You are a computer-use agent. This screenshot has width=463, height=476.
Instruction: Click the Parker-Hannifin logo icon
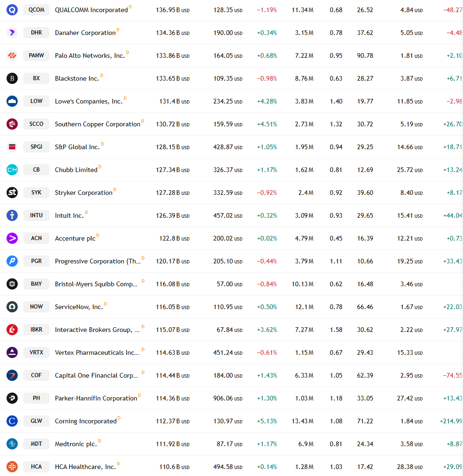(x=12, y=398)
